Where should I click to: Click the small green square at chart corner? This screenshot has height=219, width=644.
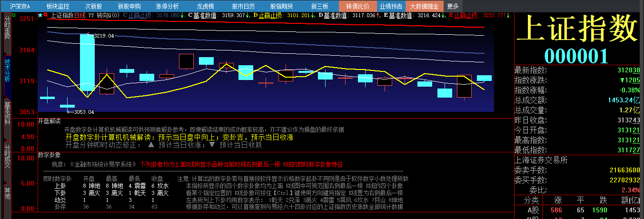[13, 16]
